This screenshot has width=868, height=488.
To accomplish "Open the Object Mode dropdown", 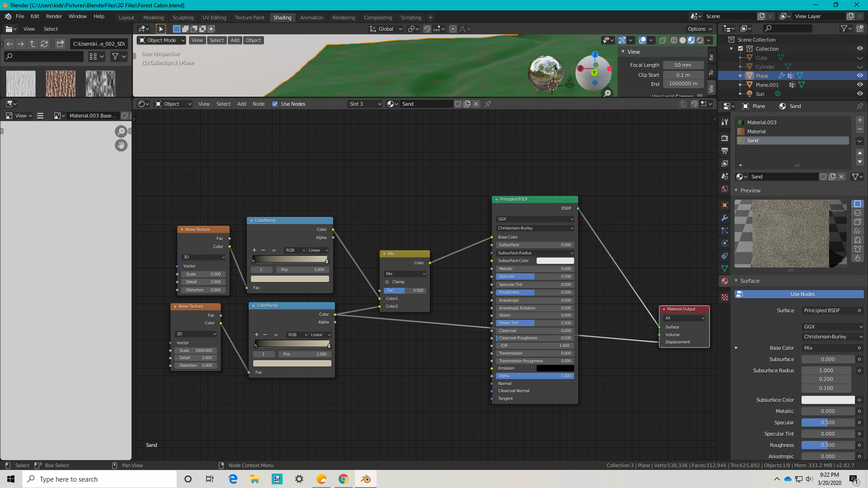I will point(161,40).
